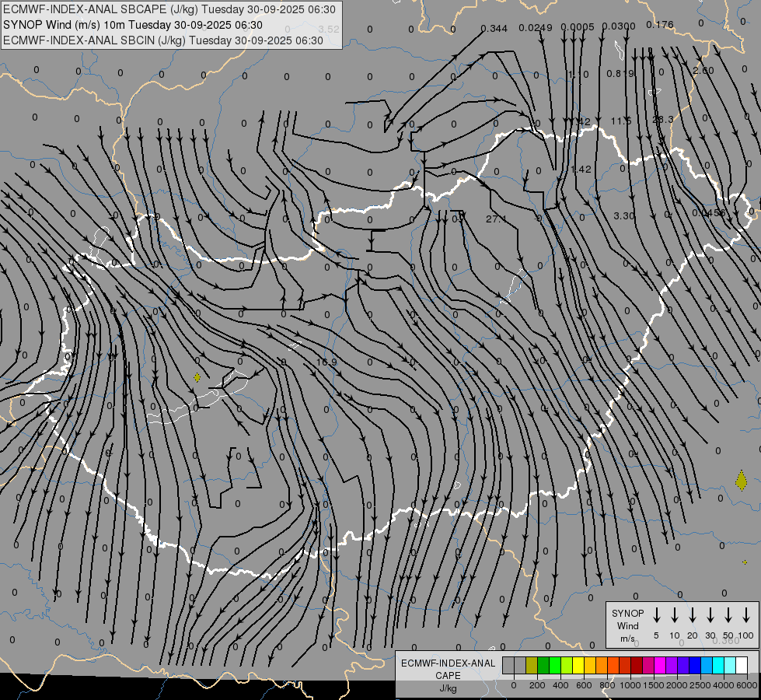The height and width of the screenshot is (700, 761).
Task: Click the large yellow diamond marker
Action: [x=741, y=481]
